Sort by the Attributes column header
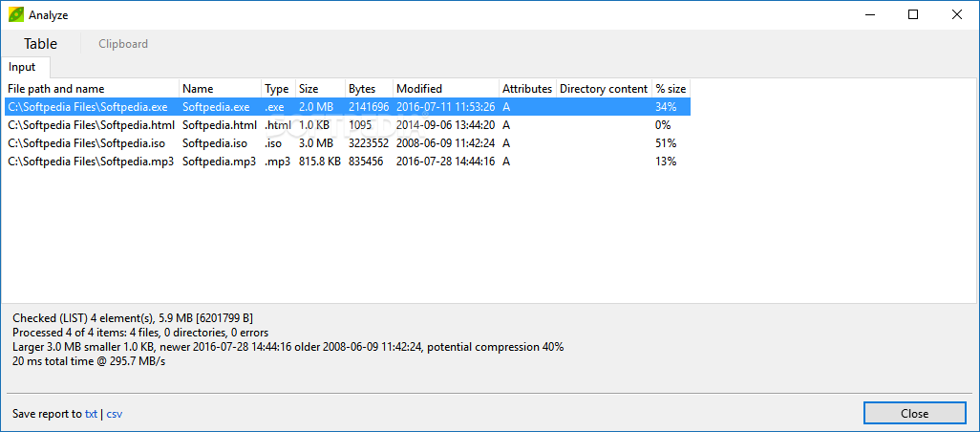The image size is (980, 432). click(x=527, y=89)
